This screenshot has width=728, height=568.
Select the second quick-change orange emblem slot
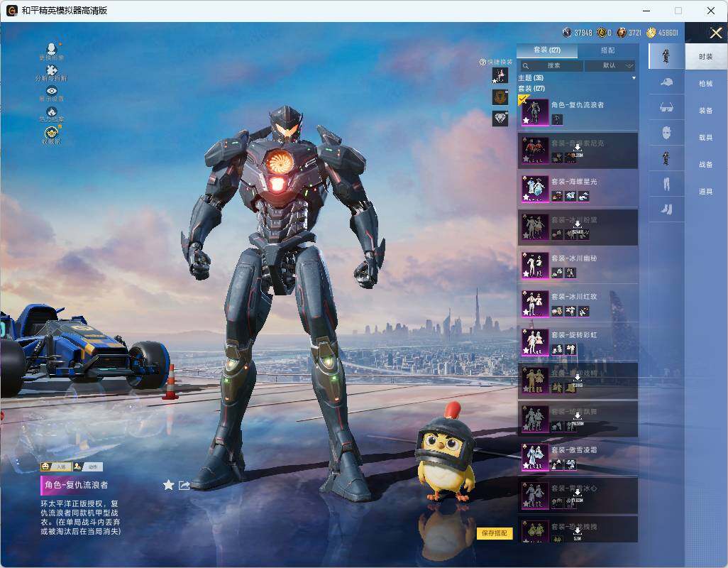(x=500, y=97)
